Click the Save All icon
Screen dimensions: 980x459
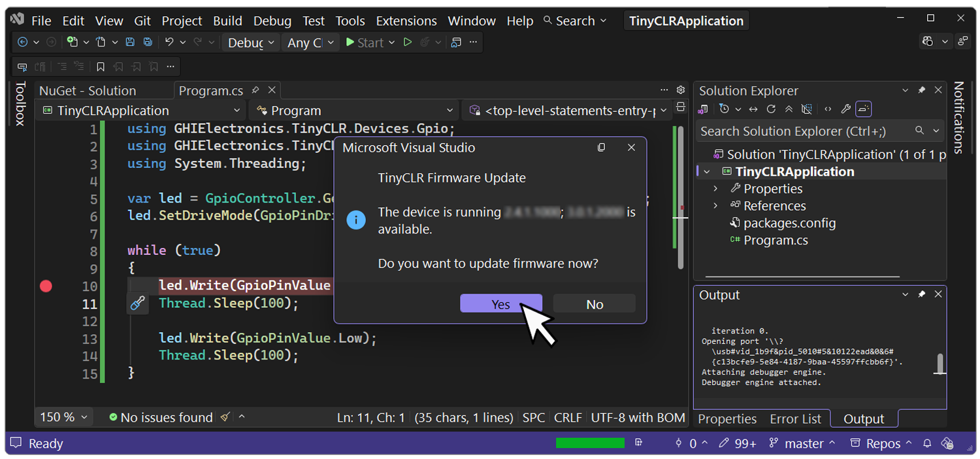tap(148, 42)
